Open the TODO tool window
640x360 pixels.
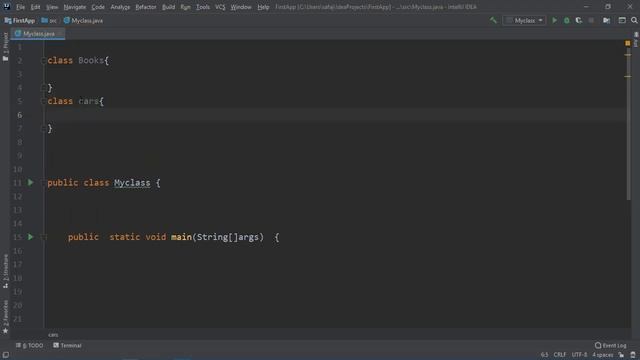[29, 345]
